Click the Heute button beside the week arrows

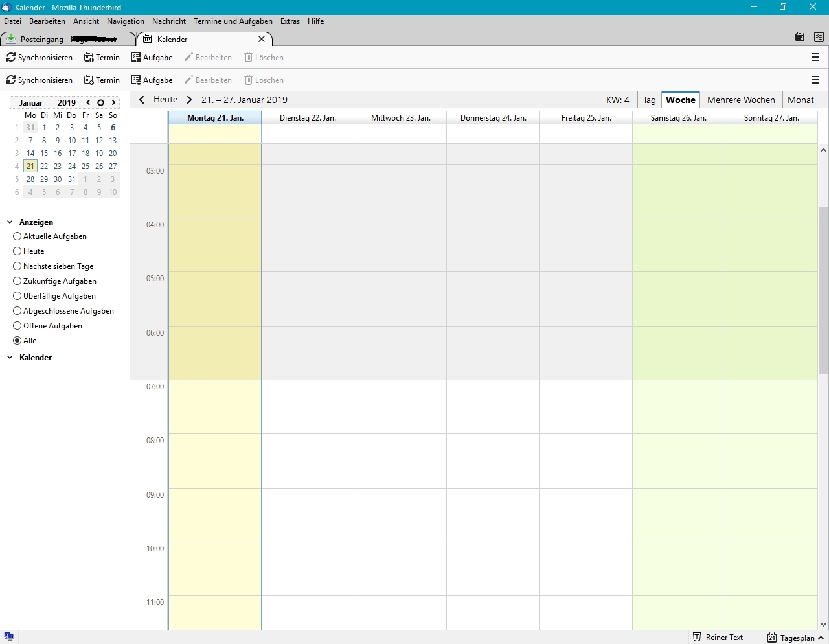pos(165,100)
